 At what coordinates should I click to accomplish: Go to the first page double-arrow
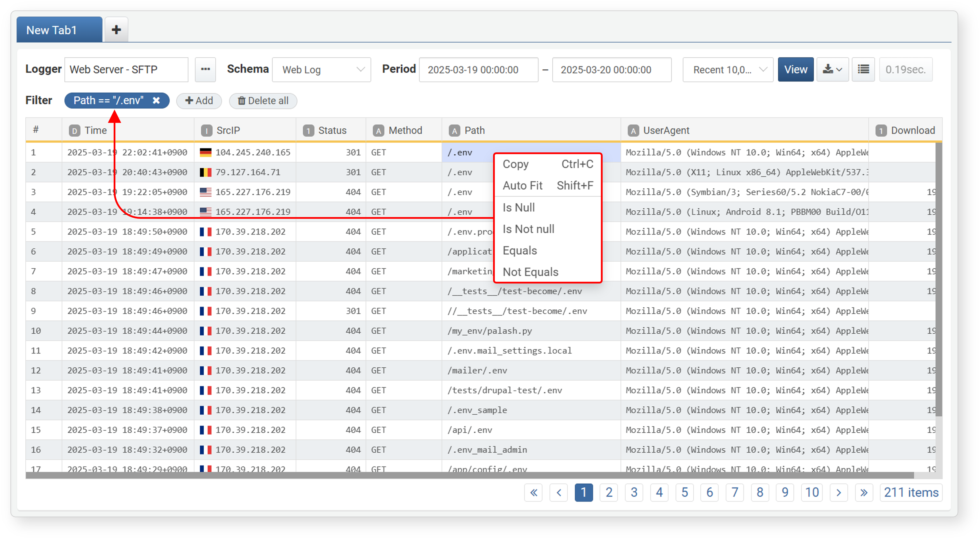(x=533, y=493)
